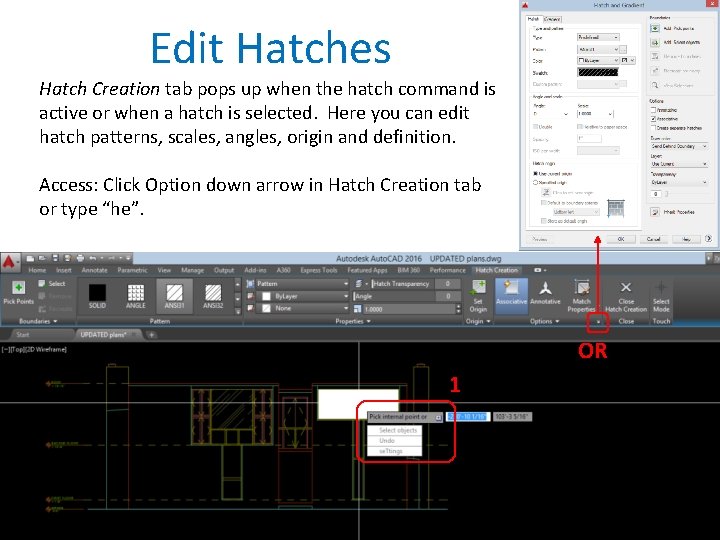
Task: Open the hatch type Pattern dropdown
Action: click(303, 284)
